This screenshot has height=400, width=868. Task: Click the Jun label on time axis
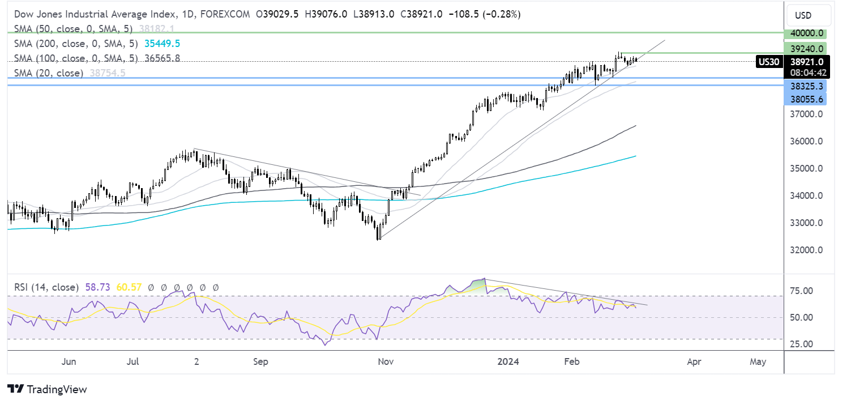69,361
